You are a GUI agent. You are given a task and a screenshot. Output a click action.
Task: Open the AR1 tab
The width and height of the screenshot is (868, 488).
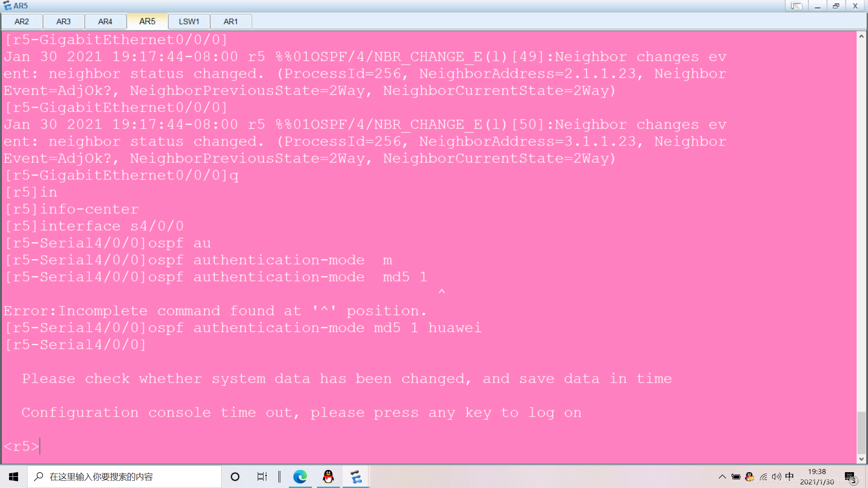(231, 21)
